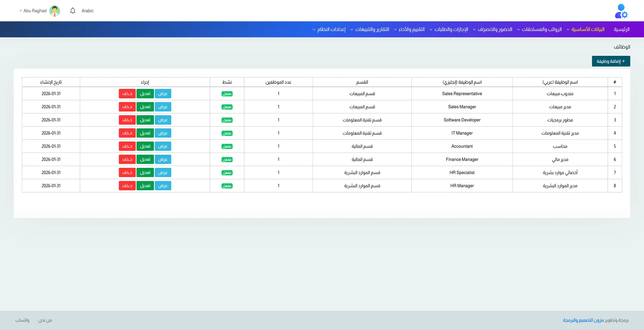The height and width of the screenshot is (330, 644).
Task: Edit the Software Developer job
Action: [145, 120]
